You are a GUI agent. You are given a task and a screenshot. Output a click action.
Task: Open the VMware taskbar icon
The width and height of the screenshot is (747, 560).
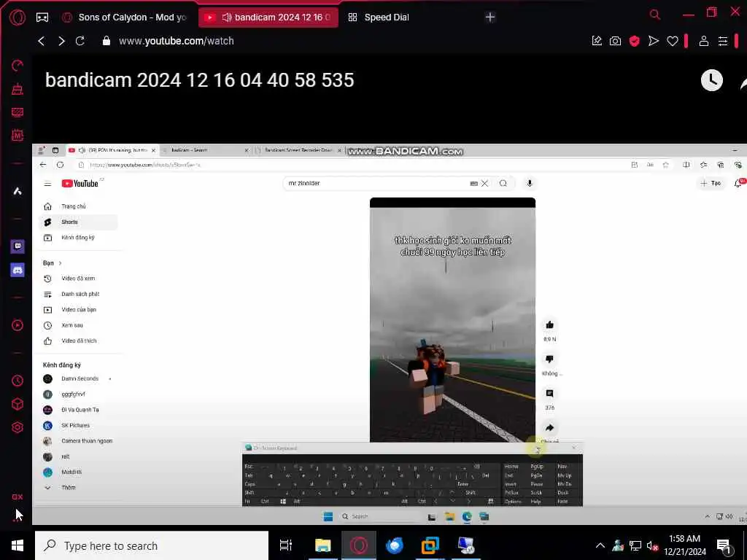[430, 545]
